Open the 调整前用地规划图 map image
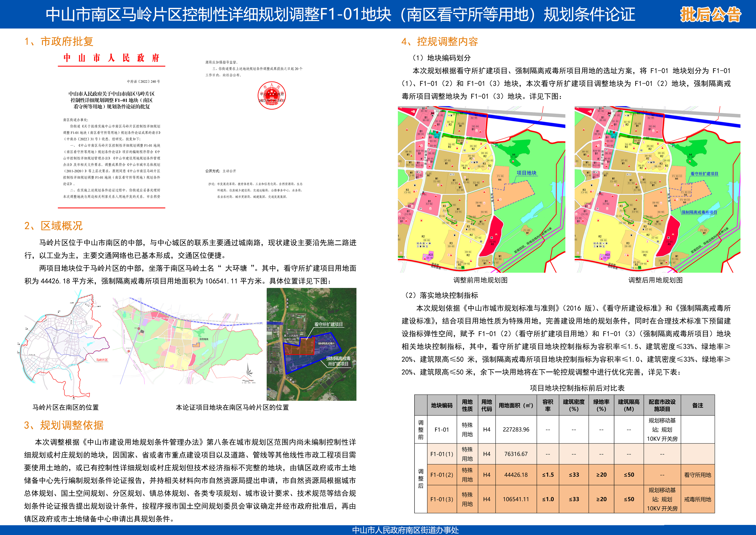The height and width of the screenshot is (535, 756). [481, 189]
